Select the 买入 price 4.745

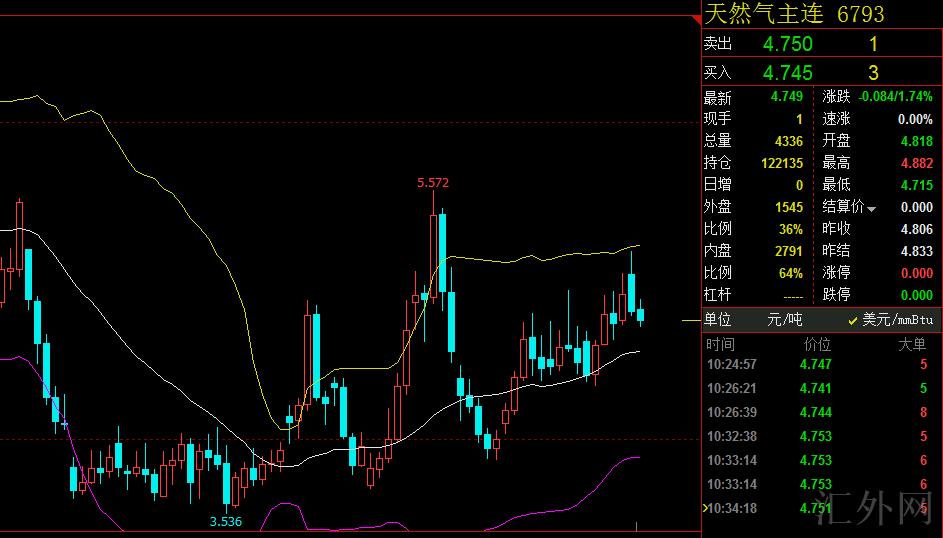click(x=787, y=73)
